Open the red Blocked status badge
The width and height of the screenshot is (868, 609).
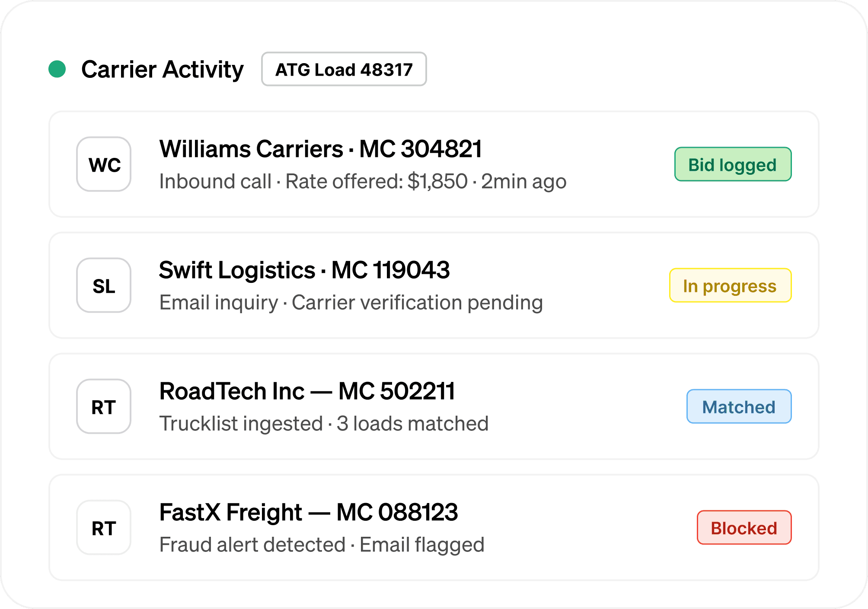(744, 528)
